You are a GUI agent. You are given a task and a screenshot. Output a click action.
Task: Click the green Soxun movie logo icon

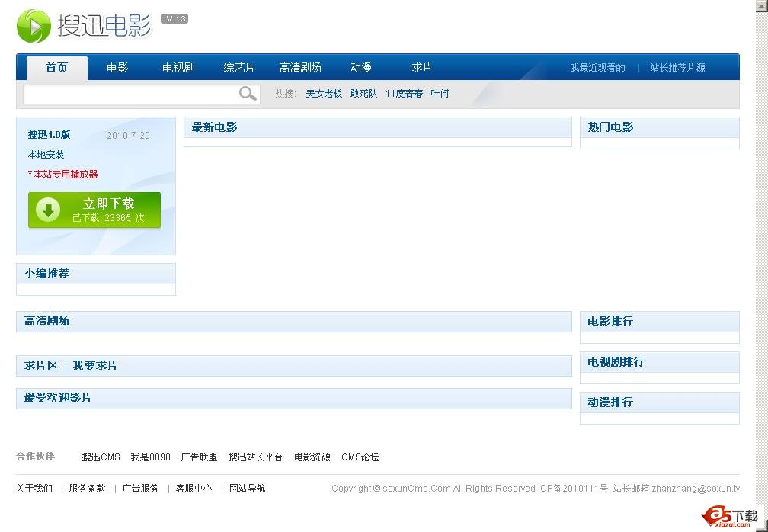click(x=34, y=26)
